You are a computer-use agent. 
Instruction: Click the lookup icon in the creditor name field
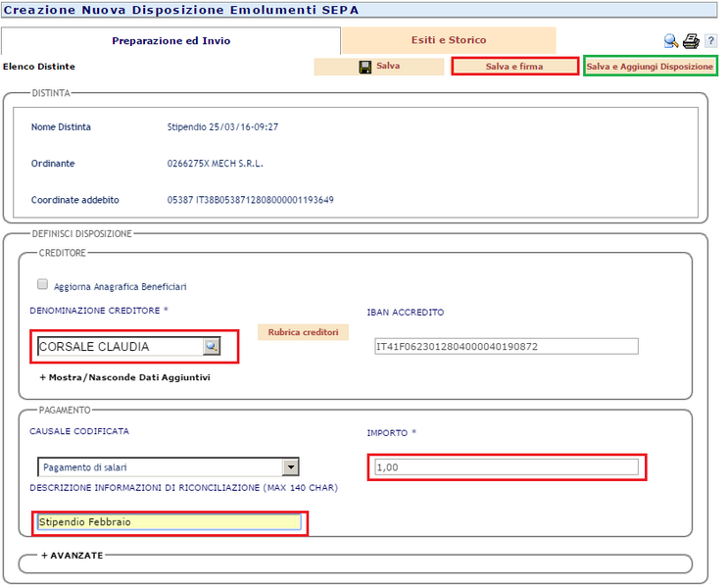click(212, 346)
